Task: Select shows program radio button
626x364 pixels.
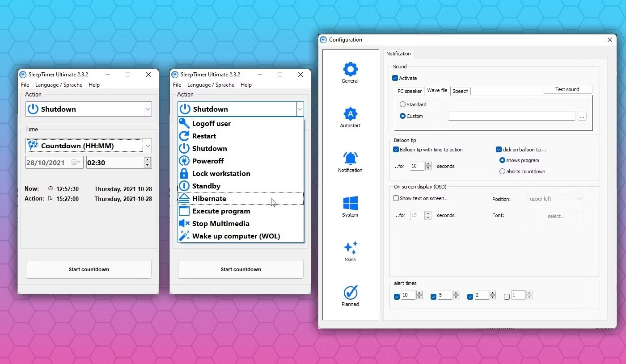Action: coord(502,160)
